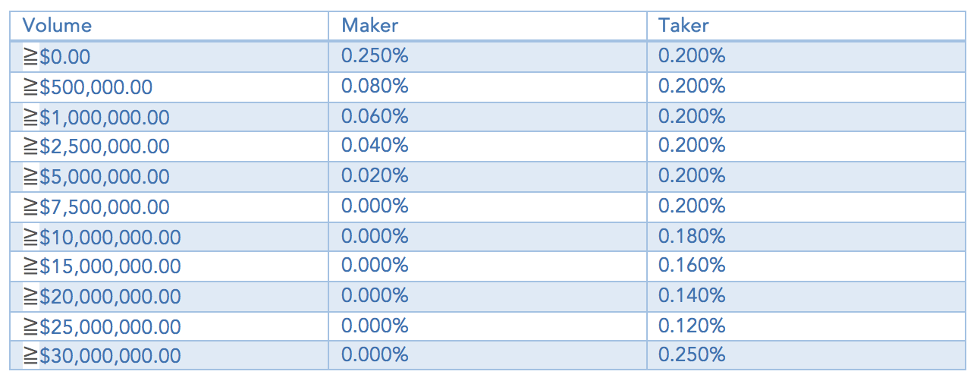Screen dimensions: 980x384
Task: Select the ≥$30,000,000.00 volume cell
Action: coord(169,355)
